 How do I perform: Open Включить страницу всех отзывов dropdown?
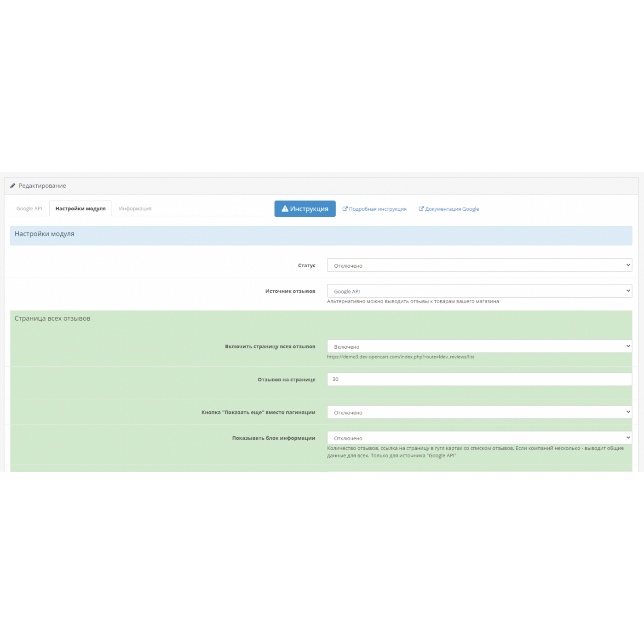pos(479,346)
